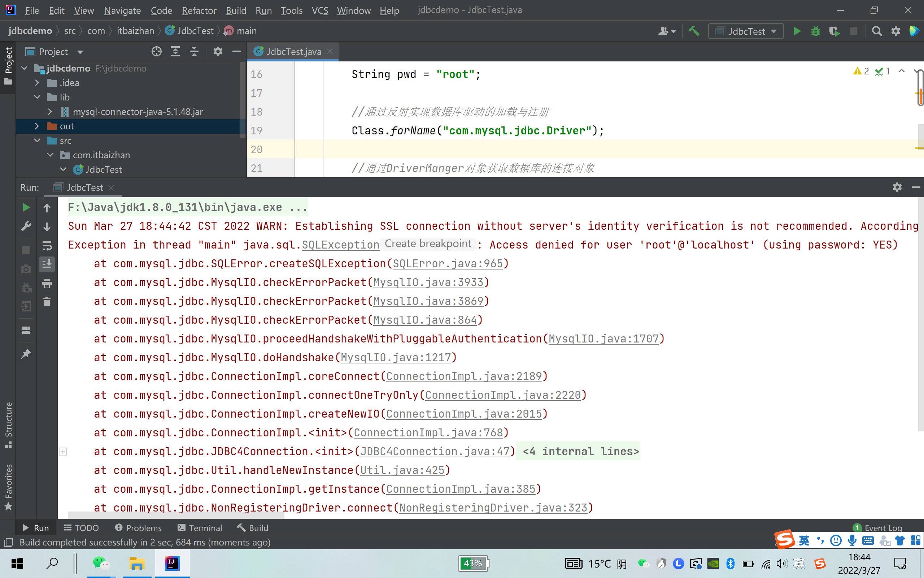Open the File menu
The width and height of the screenshot is (924, 578).
click(32, 10)
